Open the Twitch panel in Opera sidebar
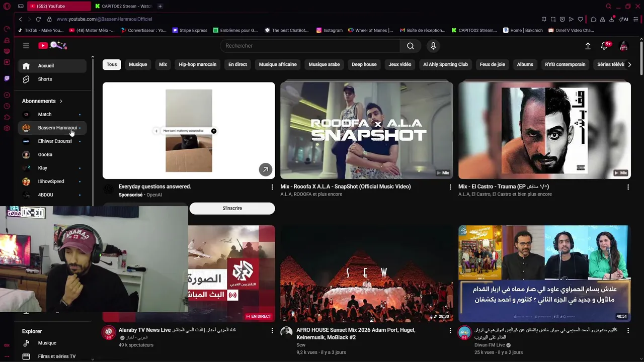Image resolution: width=644 pixels, height=362 pixels. click(7, 78)
